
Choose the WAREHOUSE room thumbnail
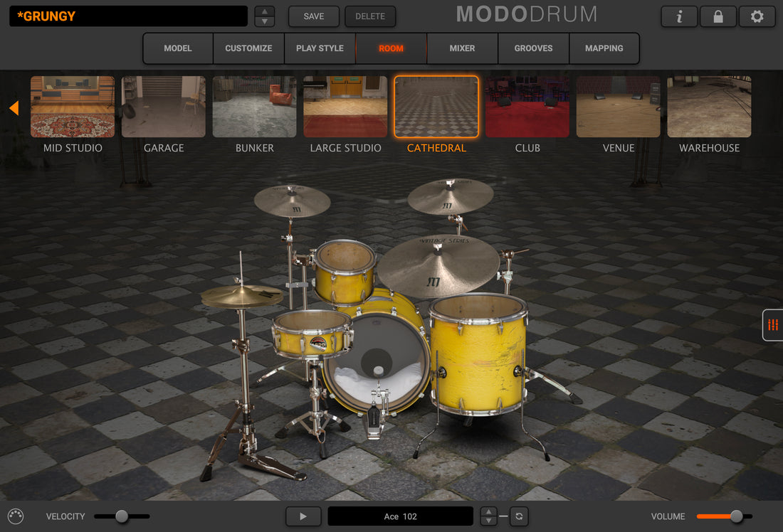(x=709, y=107)
